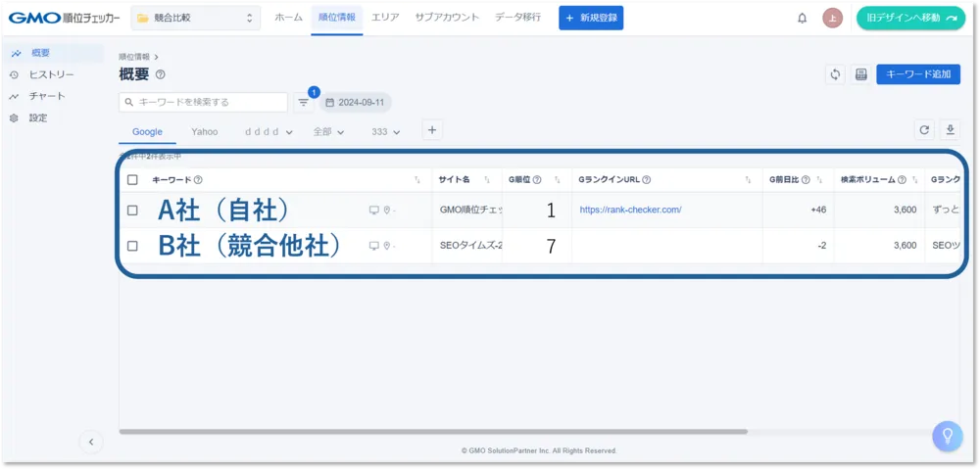
Task: Open the 競合比較 project selector
Action: 196,18
